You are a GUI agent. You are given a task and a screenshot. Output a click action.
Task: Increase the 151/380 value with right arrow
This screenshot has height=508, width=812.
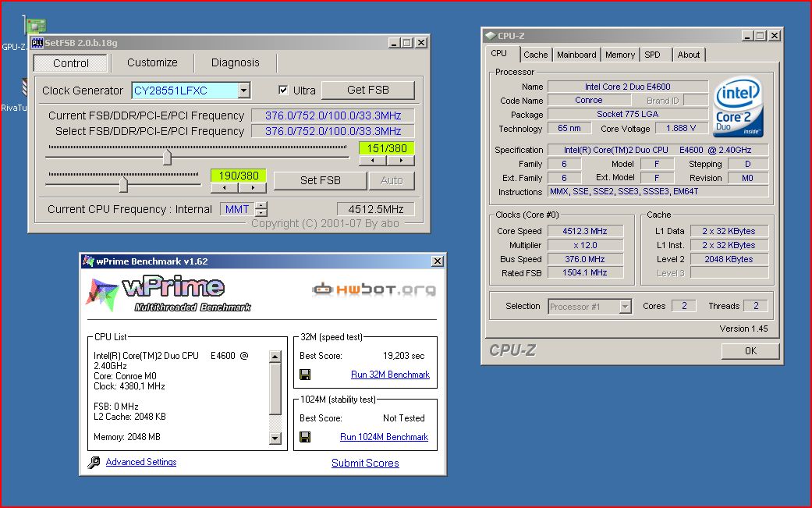[x=401, y=161]
